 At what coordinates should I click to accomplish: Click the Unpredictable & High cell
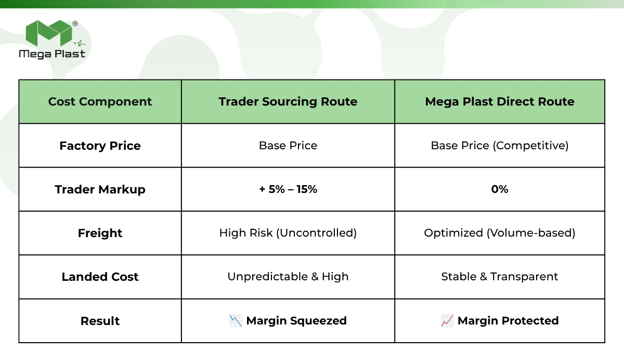coord(288,277)
